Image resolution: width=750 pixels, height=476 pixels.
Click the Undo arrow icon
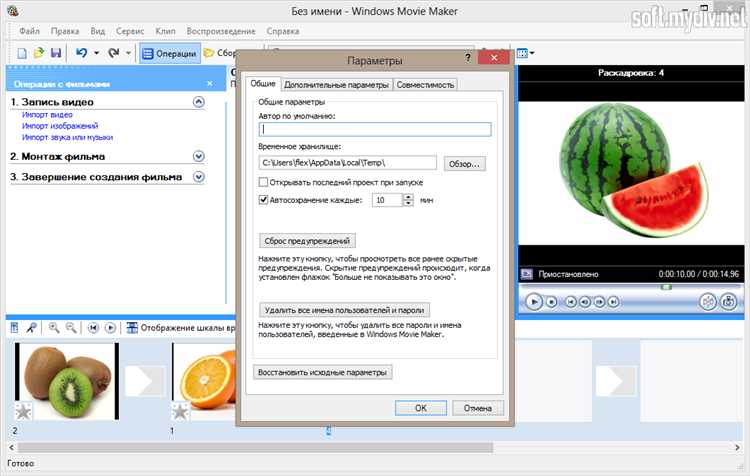pos(81,53)
